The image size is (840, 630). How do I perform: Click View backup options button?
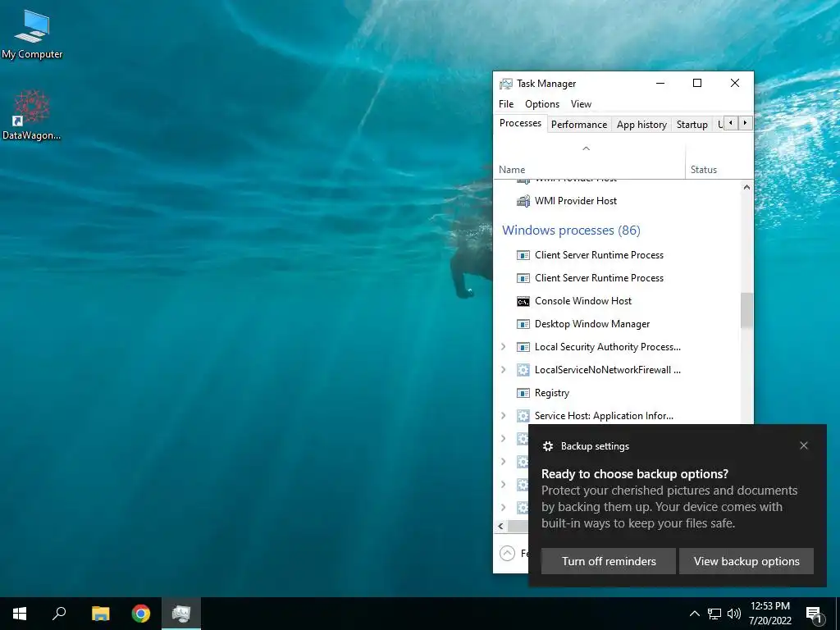(746, 561)
